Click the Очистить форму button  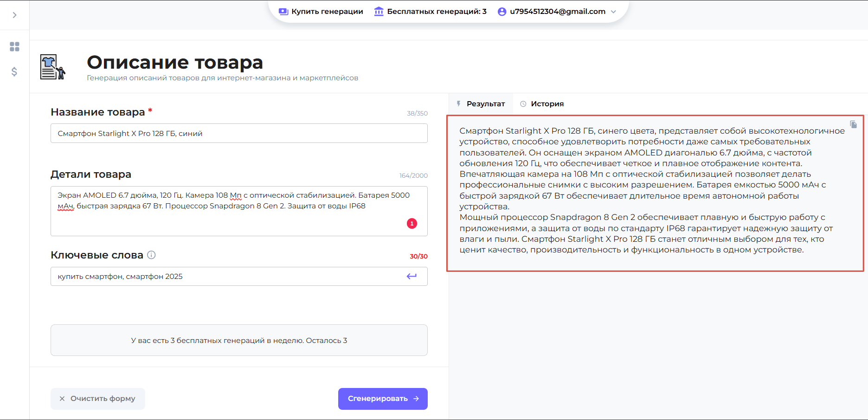click(98, 399)
